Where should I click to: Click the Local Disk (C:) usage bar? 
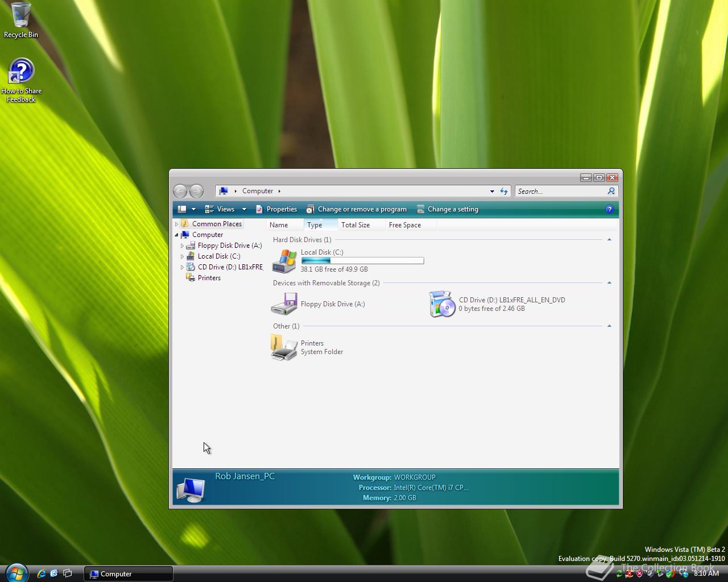[362, 261]
